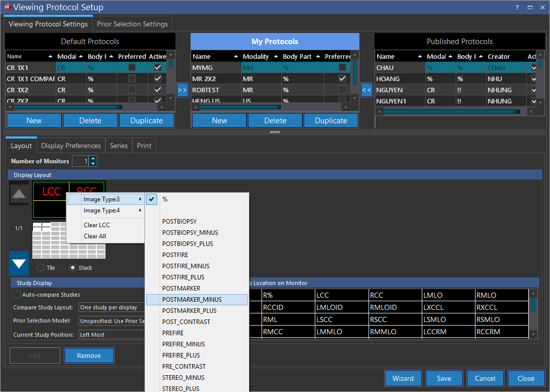Open the Display Preferences tab
550x392 pixels.
[x=71, y=146]
